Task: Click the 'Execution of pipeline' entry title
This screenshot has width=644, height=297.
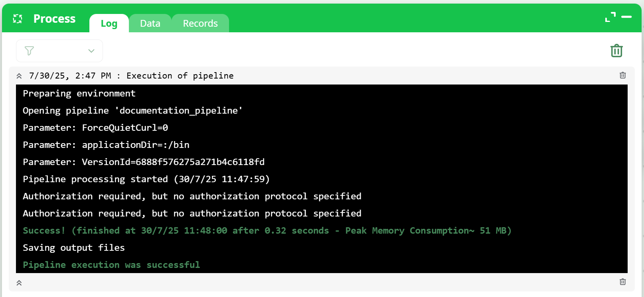Action: [180, 76]
